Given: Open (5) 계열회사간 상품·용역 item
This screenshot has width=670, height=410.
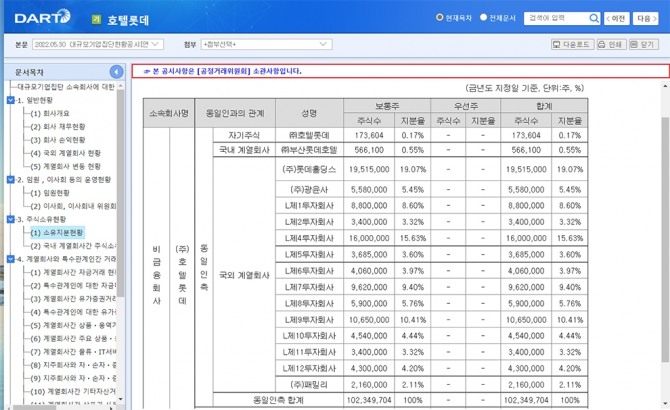Looking at the screenshot, I should (x=73, y=325).
